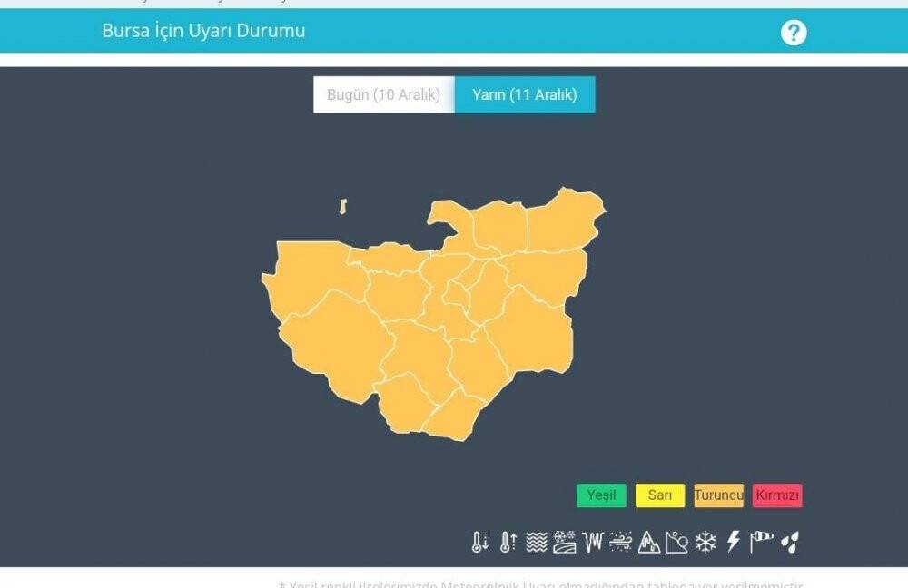Select the Sarı legend swatch

[x=660, y=495]
